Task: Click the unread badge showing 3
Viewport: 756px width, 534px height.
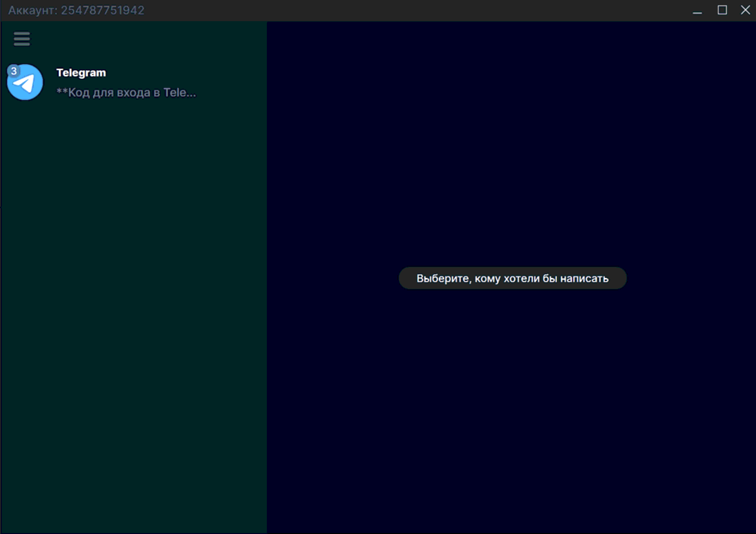Action: click(x=14, y=71)
